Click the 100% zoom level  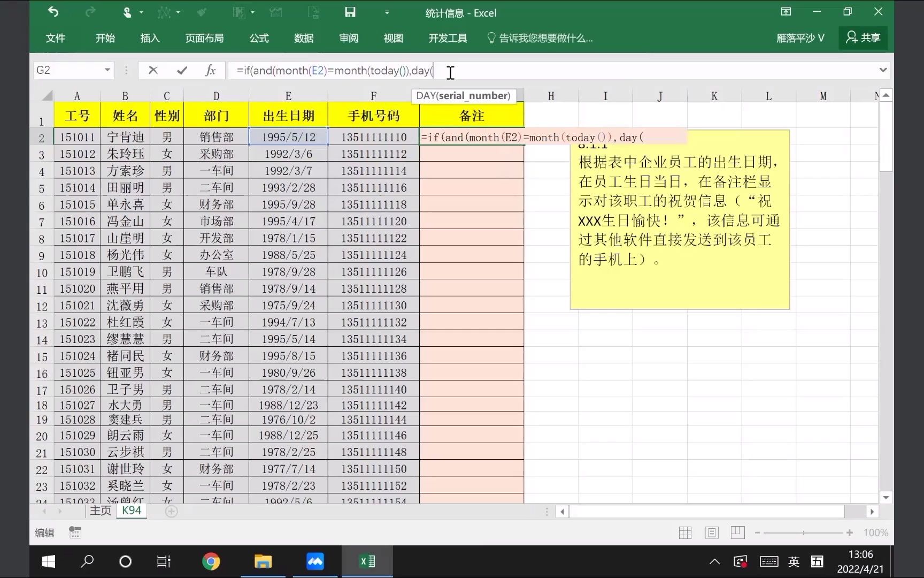(x=875, y=533)
